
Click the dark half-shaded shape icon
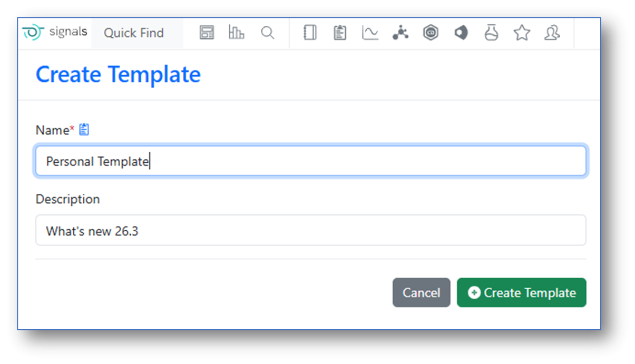[461, 33]
